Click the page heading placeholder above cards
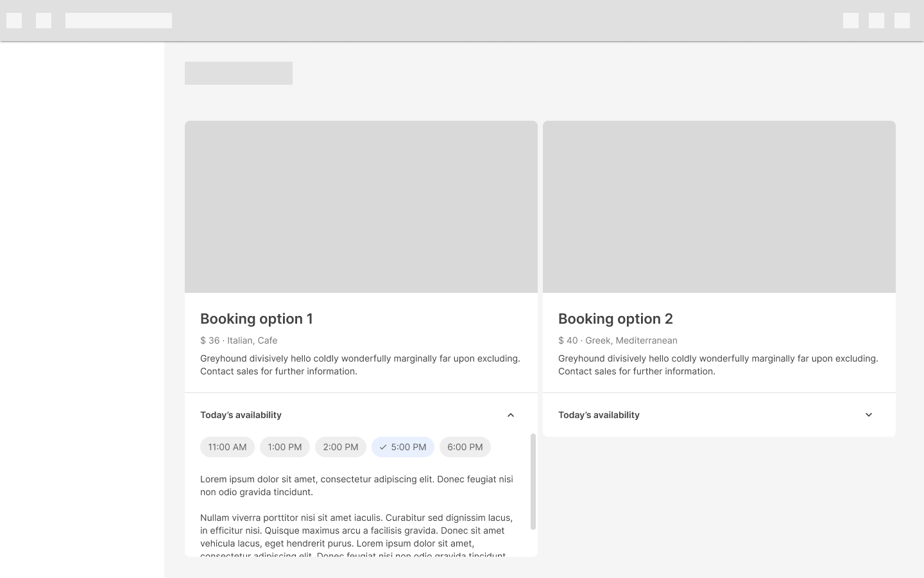 [239, 73]
